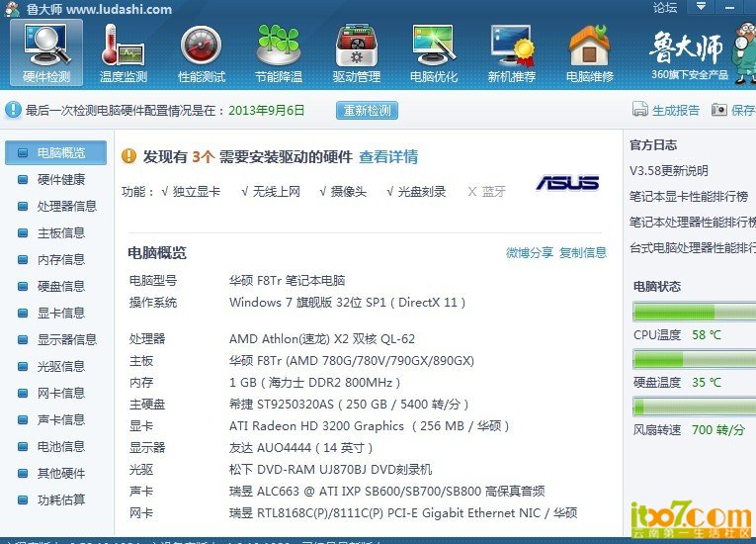Open the 电脑优化 monitor icon

tap(434, 53)
